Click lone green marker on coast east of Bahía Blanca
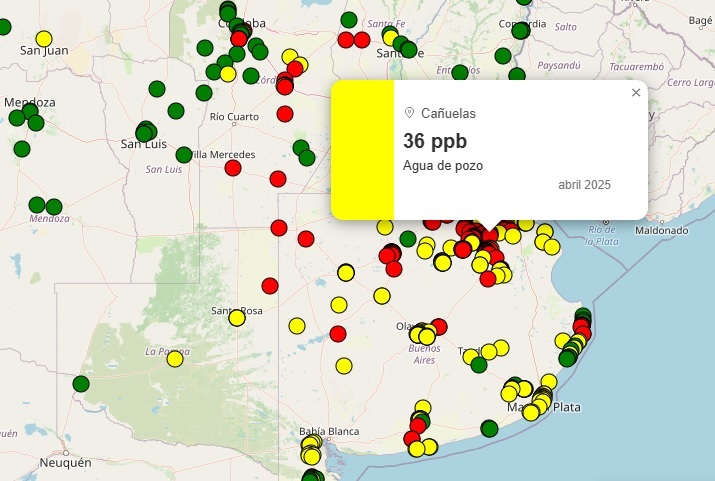Viewport: 715px width, 481px height. coord(489,428)
